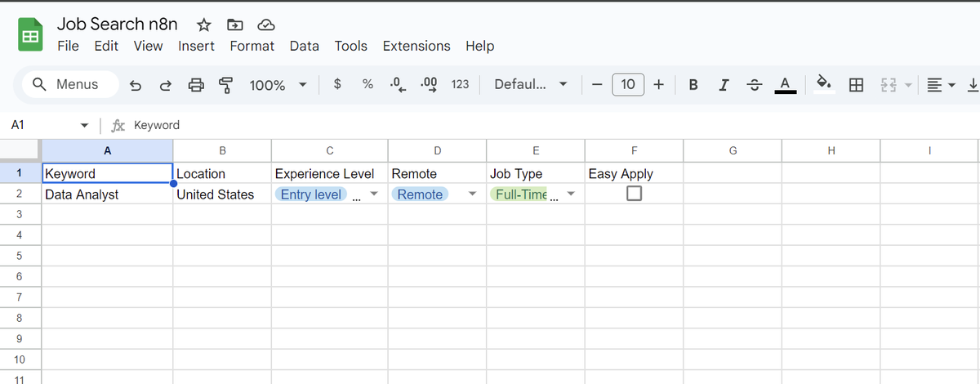The width and height of the screenshot is (980, 384).
Task: Open more number formats 123
Action: [460, 84]
